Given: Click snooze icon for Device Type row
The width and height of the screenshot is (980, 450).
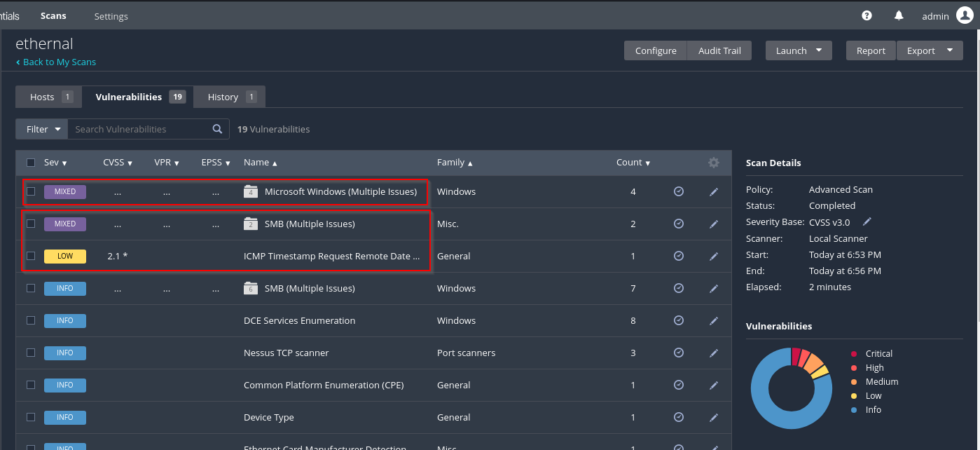Looking at the screenshot, I should point(678,417).
